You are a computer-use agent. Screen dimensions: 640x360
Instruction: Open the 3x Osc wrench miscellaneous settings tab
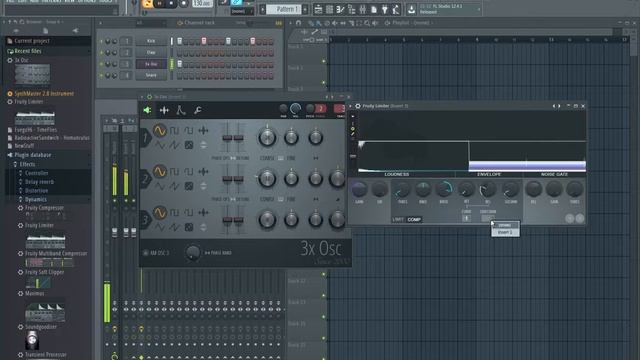coord(198,110)
